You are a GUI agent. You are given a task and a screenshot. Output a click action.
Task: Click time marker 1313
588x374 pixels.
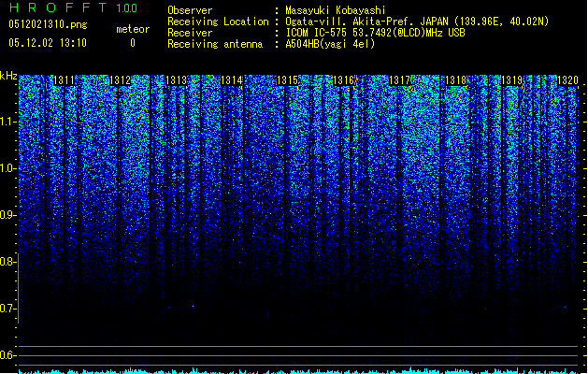click(177, 80)
